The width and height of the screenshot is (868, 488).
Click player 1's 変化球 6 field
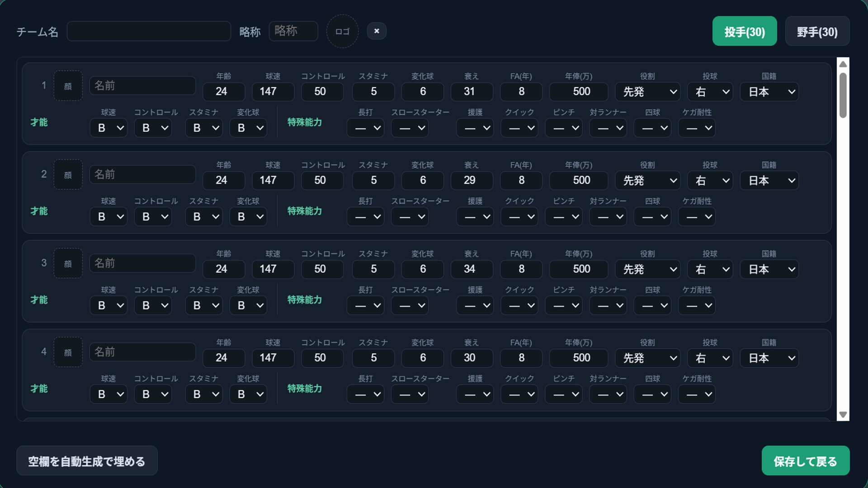423,92
